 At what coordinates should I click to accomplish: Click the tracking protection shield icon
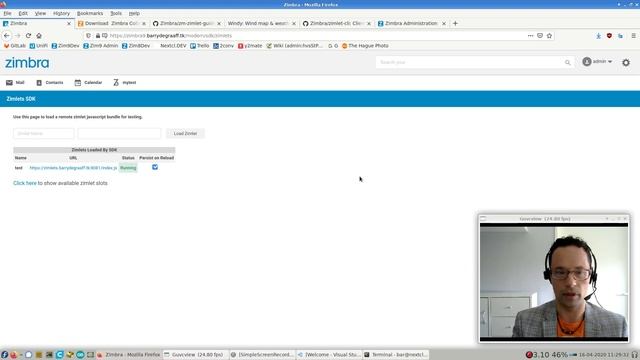[x=89, y=36]
